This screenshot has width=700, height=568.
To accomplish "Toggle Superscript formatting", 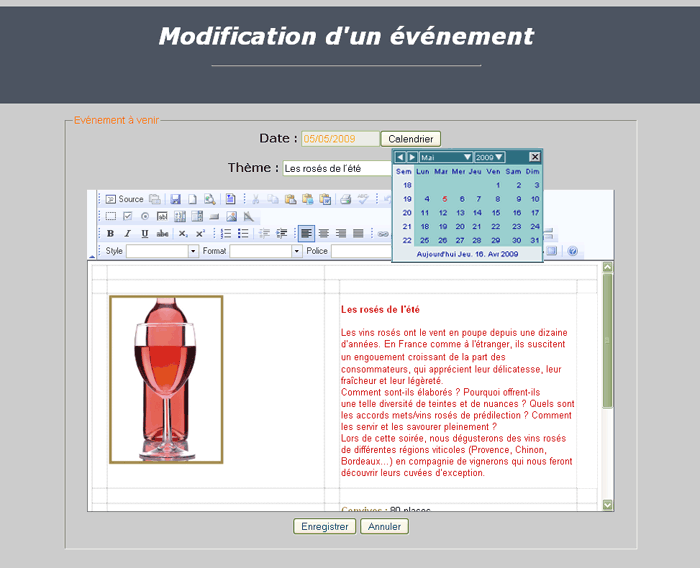I will click(x=200, y=234).
